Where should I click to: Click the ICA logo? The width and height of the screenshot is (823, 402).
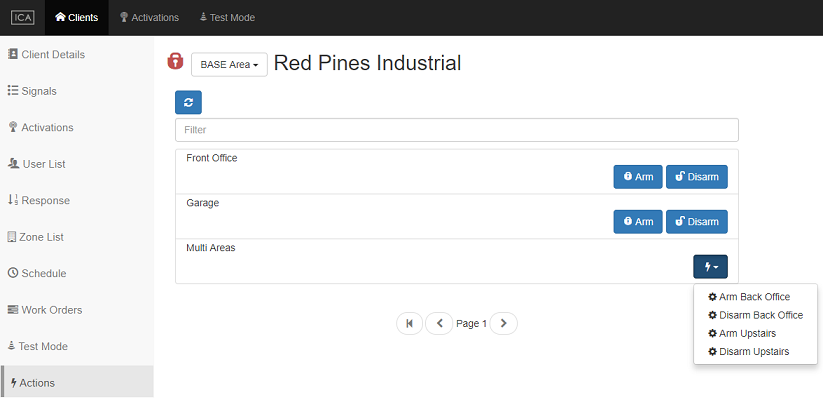pos(23,18)
